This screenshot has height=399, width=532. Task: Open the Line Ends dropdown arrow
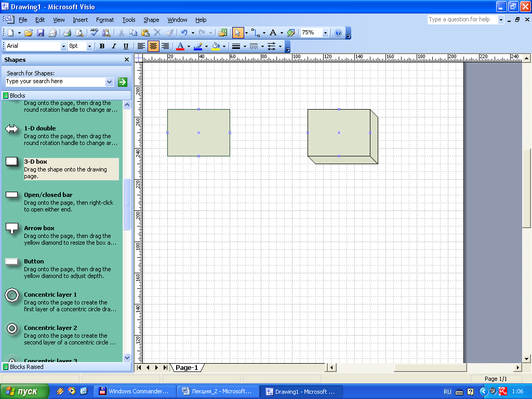(x=280, y=46)
